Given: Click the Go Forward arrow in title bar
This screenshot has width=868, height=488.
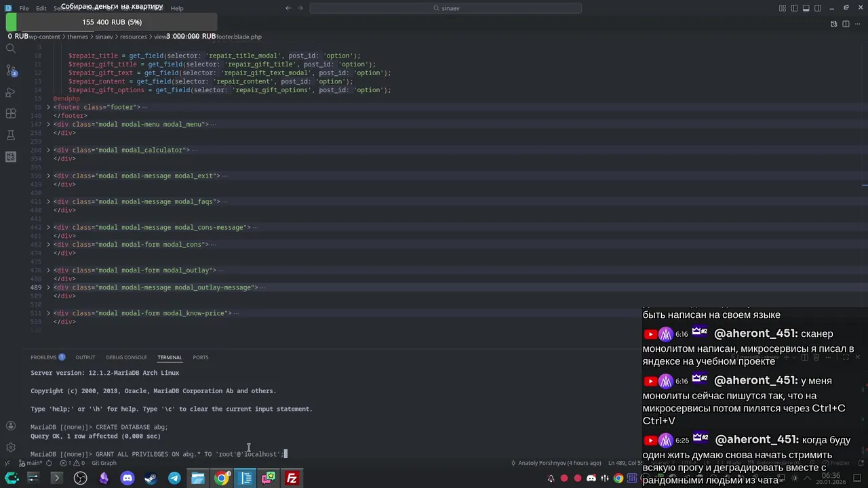Looking at the screenshot, I should click(x=301, y=8).
